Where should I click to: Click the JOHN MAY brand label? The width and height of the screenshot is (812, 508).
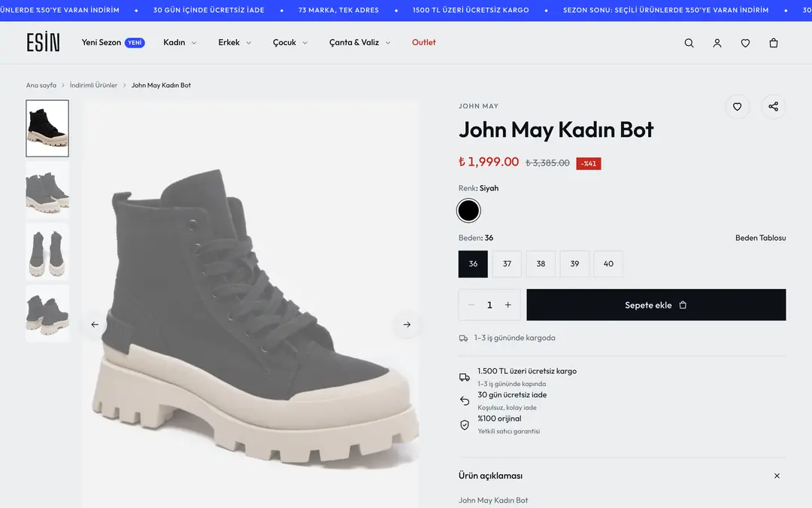pos(478,106)
